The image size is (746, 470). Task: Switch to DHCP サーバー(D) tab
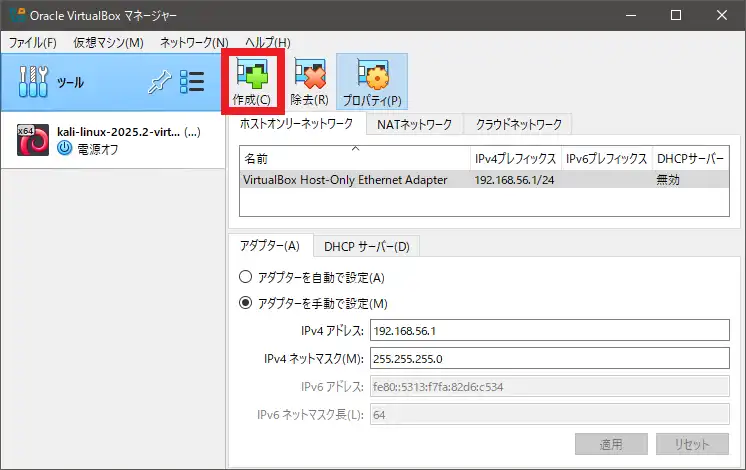[x=367, y=246]
